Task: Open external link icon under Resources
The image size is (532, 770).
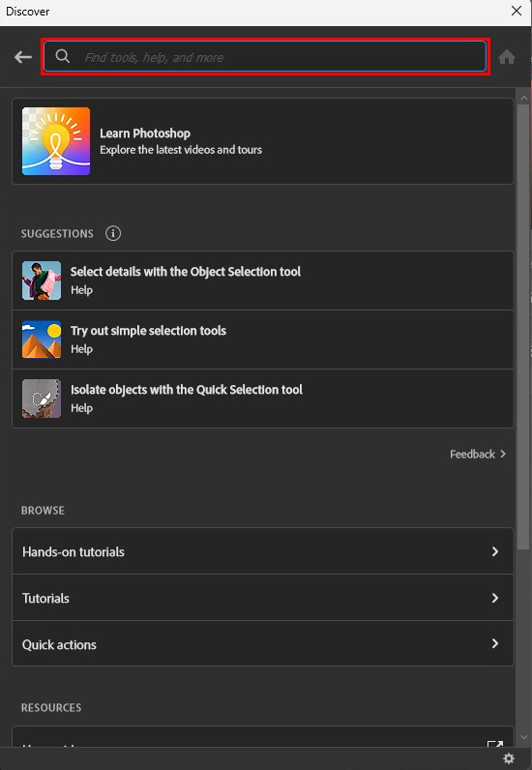Action: tap(494, 745)
